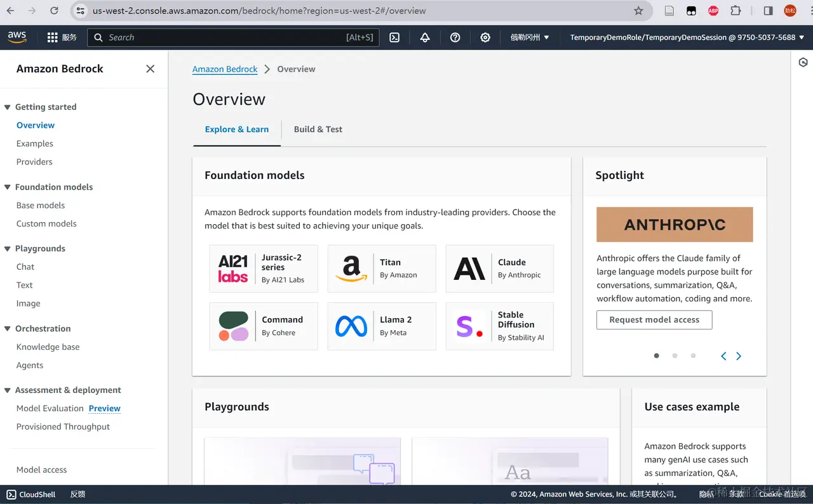Collapse the Assessment & deployment section
Screen dimensions: 813x504
click(8, 390)
